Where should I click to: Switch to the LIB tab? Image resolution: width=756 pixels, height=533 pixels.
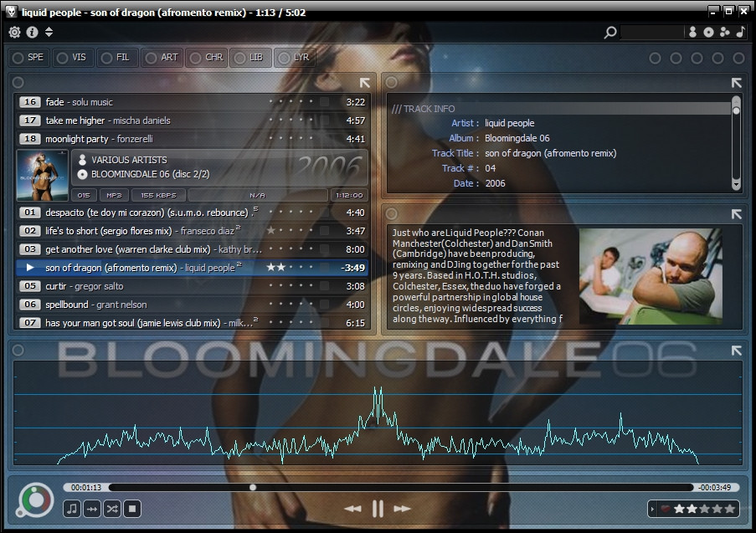[x=250, y=58]
